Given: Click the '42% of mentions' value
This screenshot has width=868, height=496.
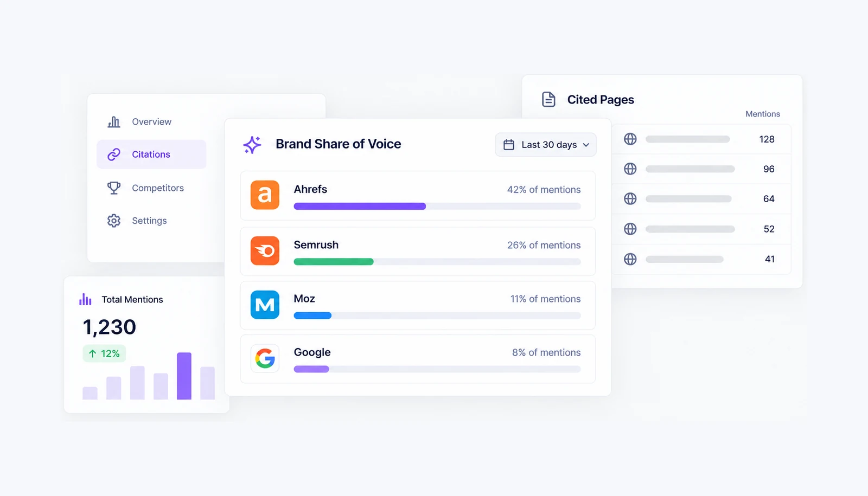Looking at the screenshot, I should (544, 190).
